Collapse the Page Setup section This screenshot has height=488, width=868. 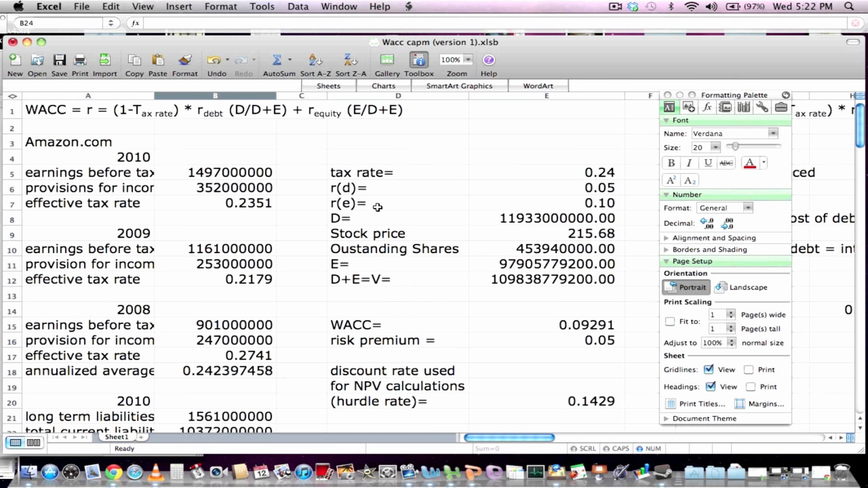point(666,261)
